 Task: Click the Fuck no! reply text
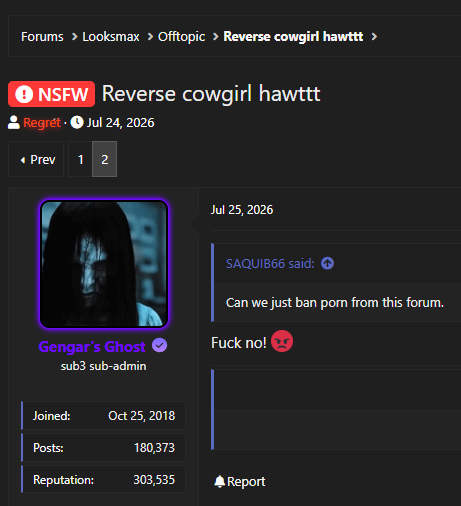coord(239,343)
